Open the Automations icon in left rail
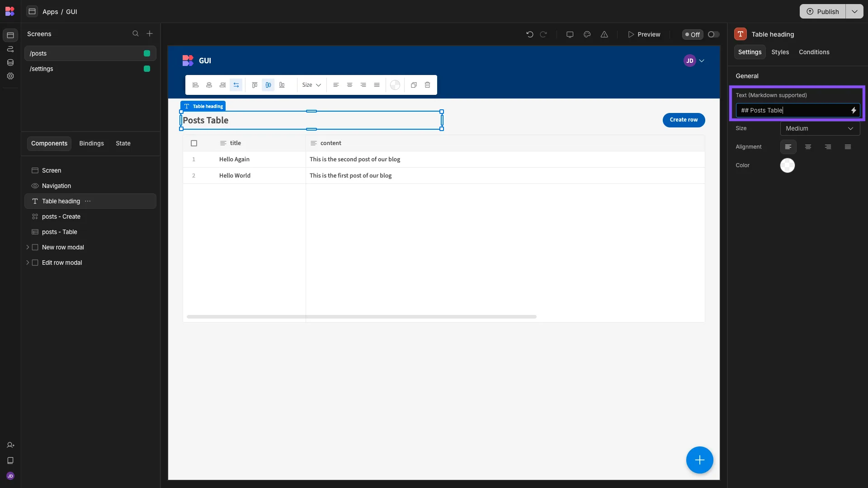This screenshot has width=868, height=488. (10, 49)
